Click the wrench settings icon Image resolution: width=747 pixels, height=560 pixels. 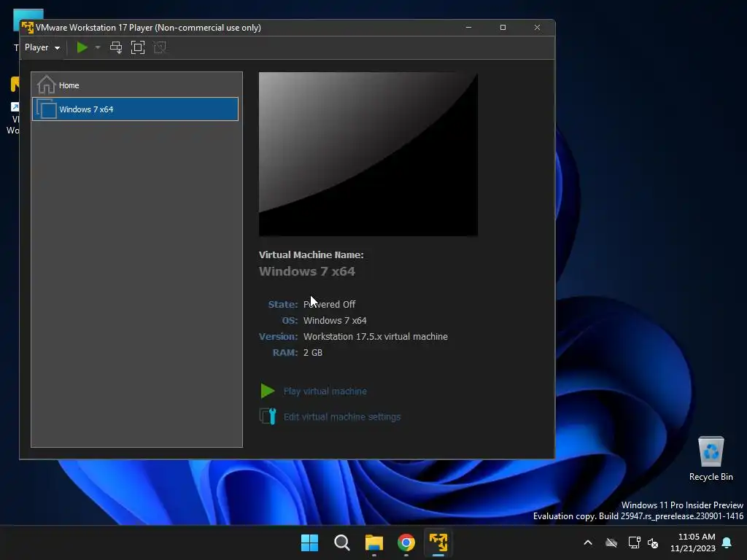point(268,416)
